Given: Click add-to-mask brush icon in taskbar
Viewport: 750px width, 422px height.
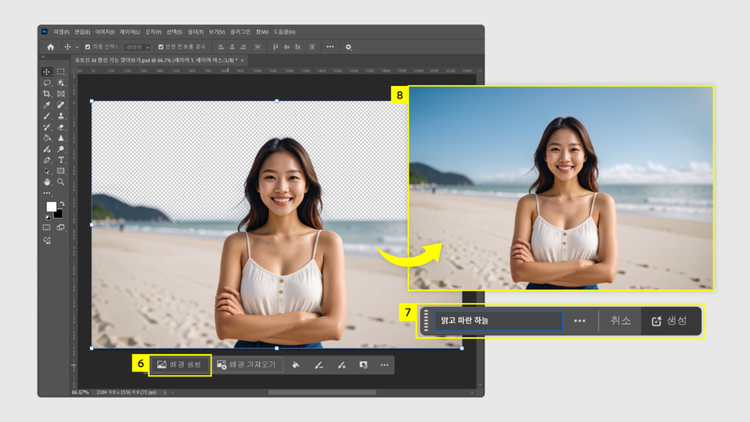Looking at the screenshot, I should click(x=342, y=365).
